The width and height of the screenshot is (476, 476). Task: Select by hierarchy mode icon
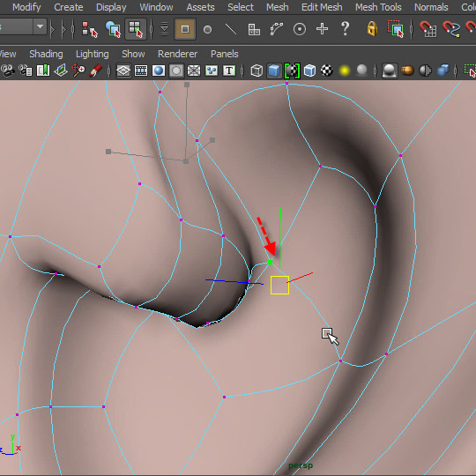[90, 29]
